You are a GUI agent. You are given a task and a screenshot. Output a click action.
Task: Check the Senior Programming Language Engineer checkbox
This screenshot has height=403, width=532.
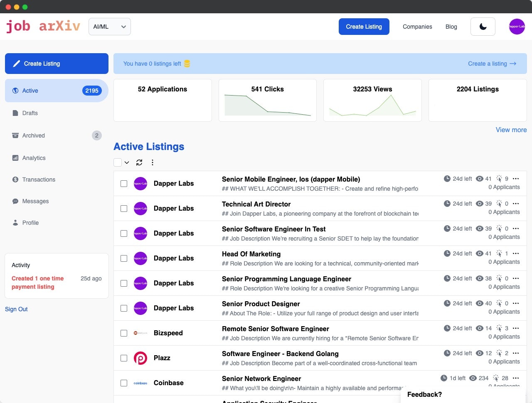(124, 283)
